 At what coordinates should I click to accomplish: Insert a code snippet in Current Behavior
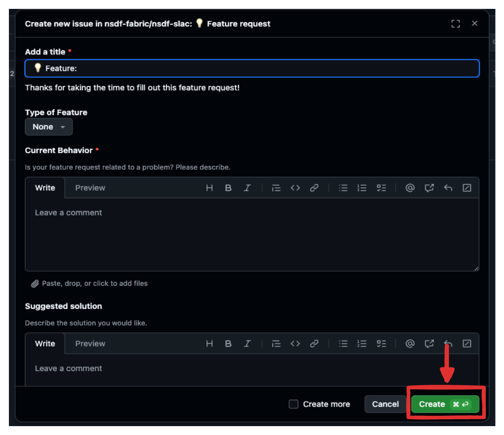pos(295,188)
